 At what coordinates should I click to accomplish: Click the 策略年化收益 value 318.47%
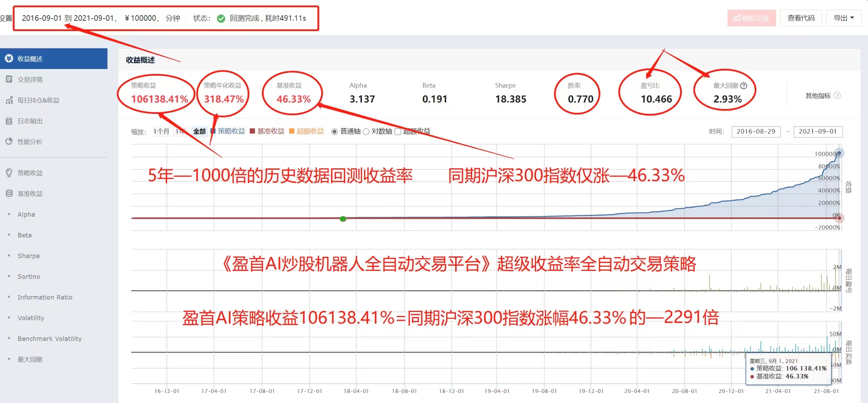[224, 99]
